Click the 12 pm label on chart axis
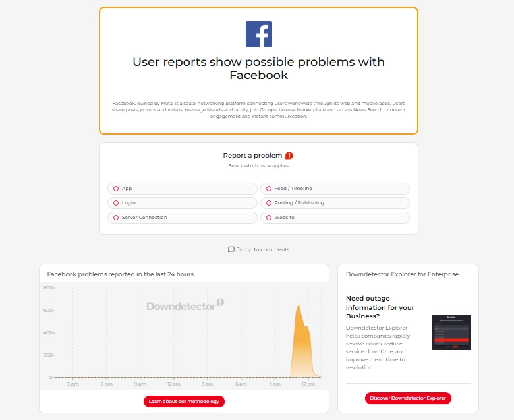Viewport: 514px width, 420px height. click(x=308, y=384)
